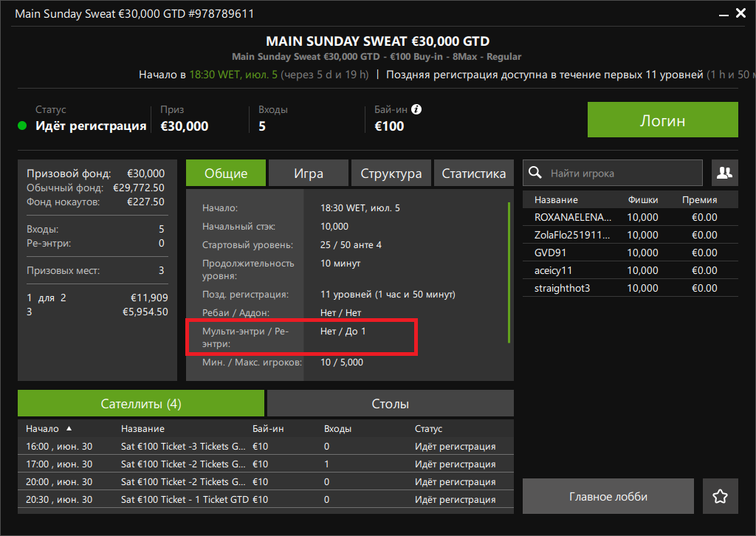Minimize the tournament lobby window
The height and width of the screenshot is (536, 756).
(724, 15)
